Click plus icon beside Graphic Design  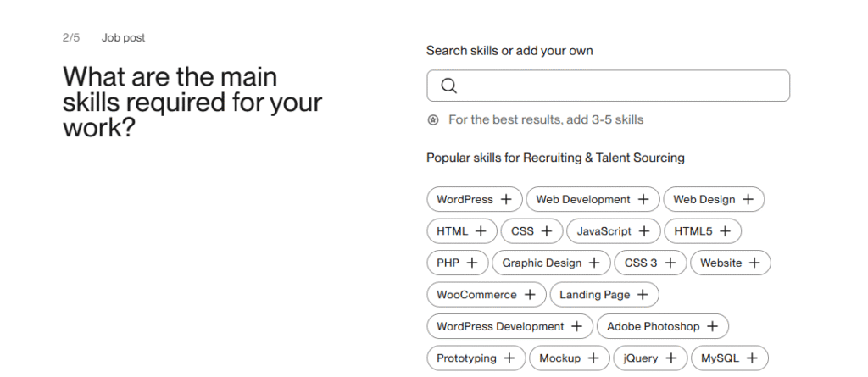click(595, 263)
